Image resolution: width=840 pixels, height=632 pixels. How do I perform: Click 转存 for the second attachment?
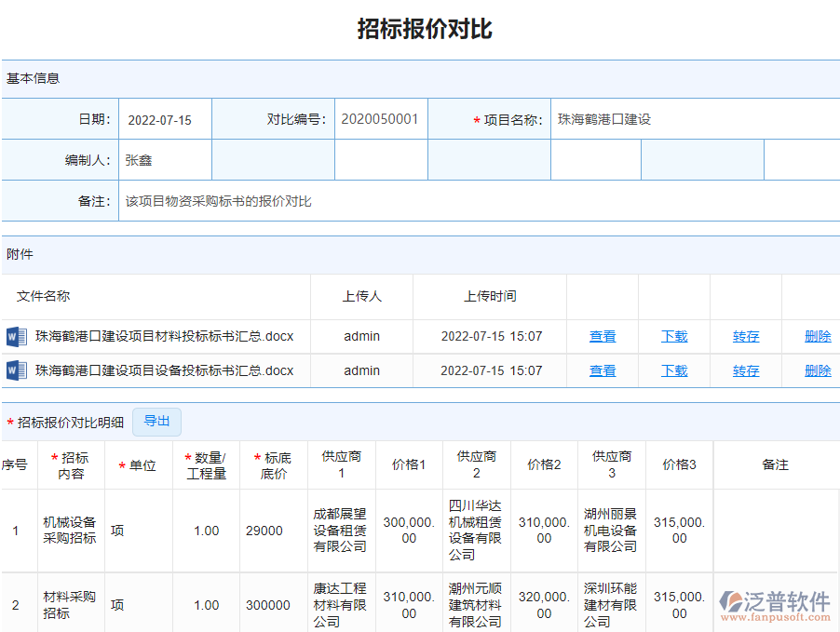pos(745,370)
